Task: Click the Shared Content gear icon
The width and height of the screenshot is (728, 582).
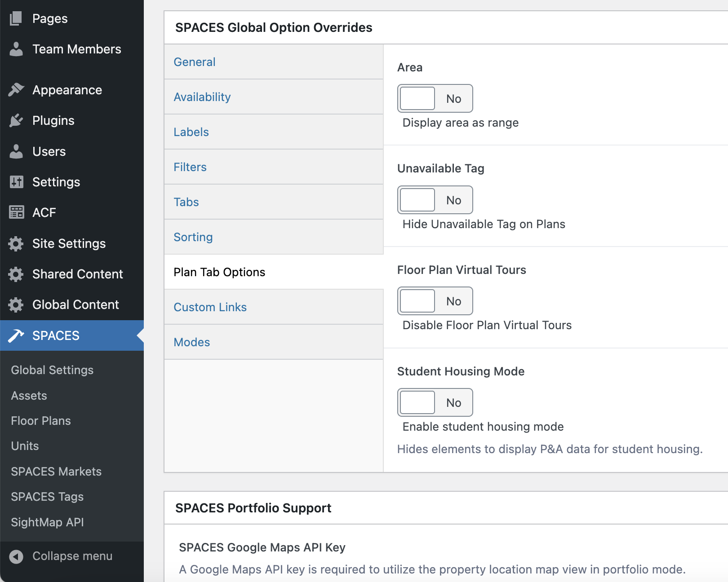Action: [16, 274]
